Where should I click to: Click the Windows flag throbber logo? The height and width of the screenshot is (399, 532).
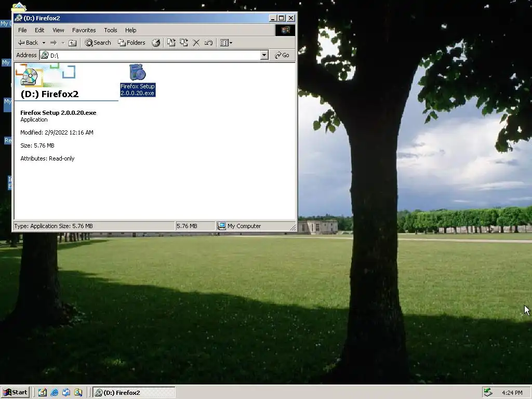[285, 30]
